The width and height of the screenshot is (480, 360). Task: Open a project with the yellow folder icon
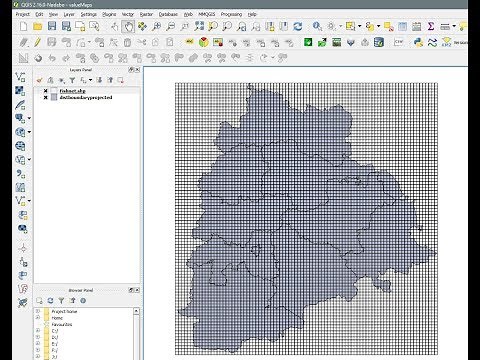pos(37,26)
